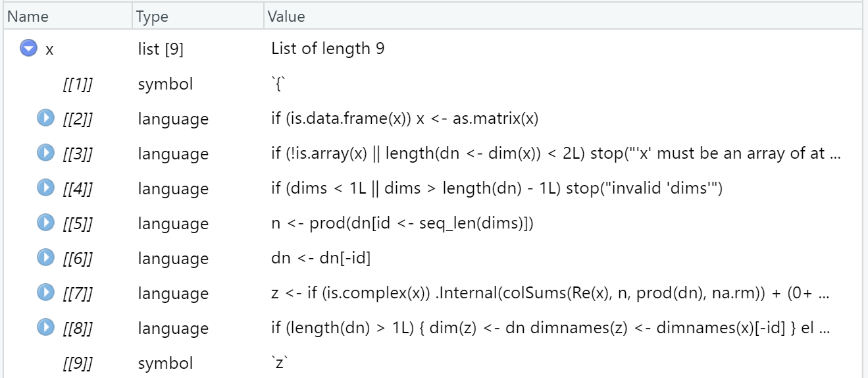Image resolution: width=868 pixels, height=378 pixels.
Task: Click the Name column header
Action: click(x=27, y=16)
